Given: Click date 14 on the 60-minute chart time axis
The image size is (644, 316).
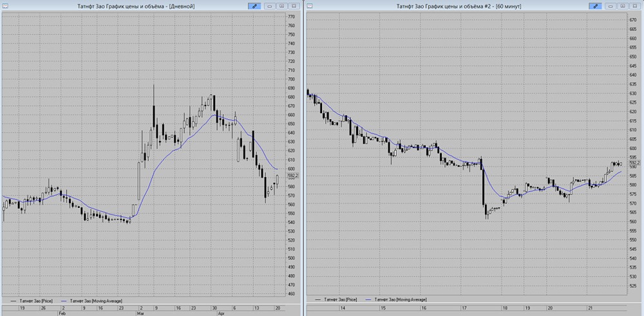Looking at the screenshot, I should pos(343,308).
